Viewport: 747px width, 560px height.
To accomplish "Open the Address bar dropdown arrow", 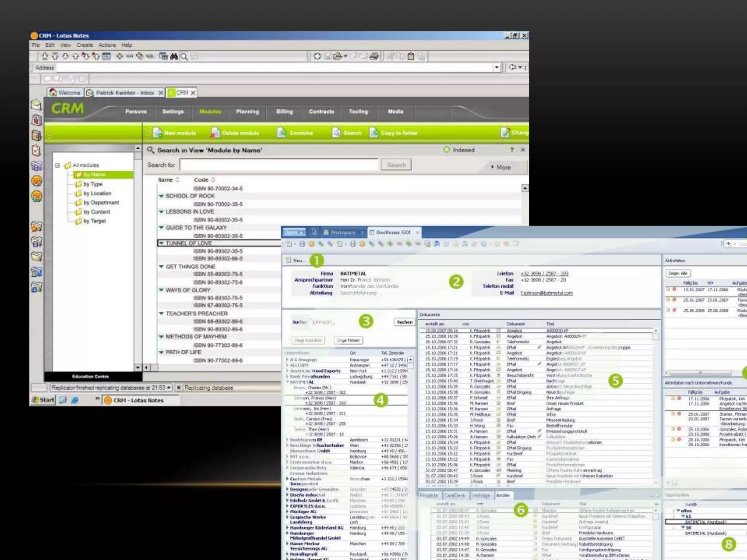I will [x=496, y=68].
